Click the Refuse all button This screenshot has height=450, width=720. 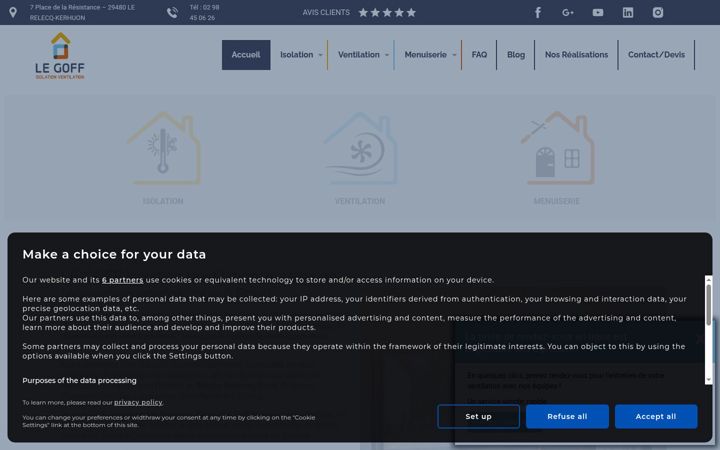pyautogui.click(x=567, y=416)
